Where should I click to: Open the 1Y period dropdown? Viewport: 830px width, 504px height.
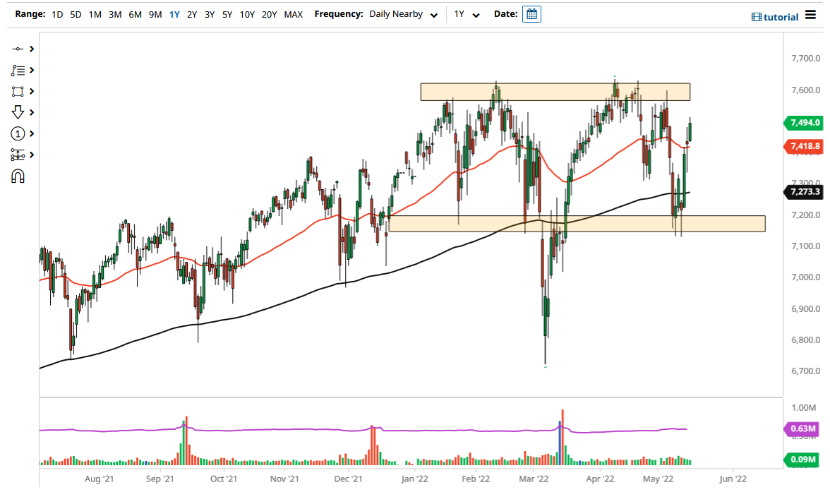(x=467, y=14)
